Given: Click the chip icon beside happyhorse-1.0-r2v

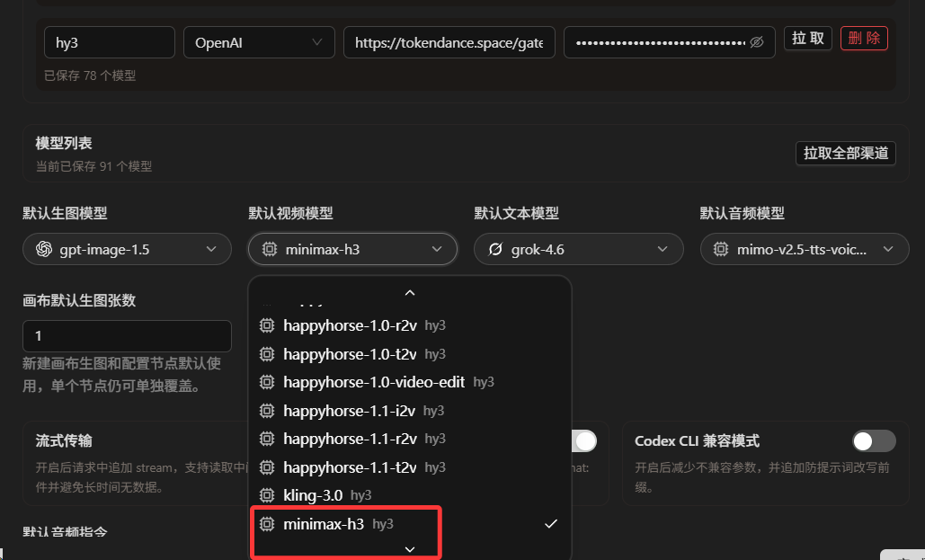Looking at the screenshot, I should tap(267, 325).
